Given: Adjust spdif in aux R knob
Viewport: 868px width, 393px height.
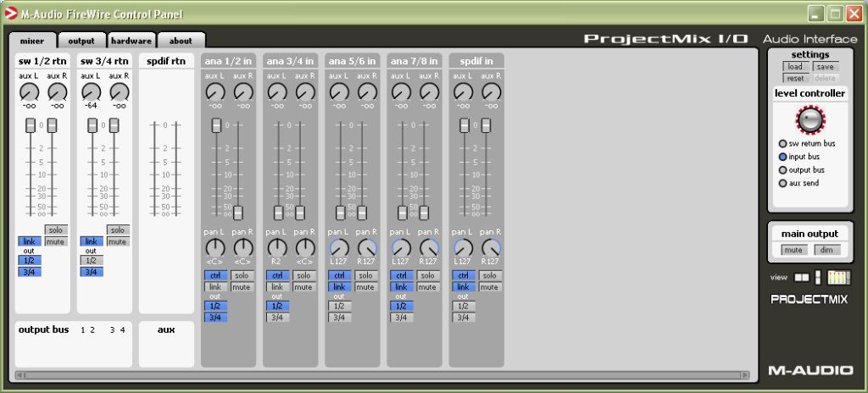Looking at the screenshot, I should tap(491, 91).
